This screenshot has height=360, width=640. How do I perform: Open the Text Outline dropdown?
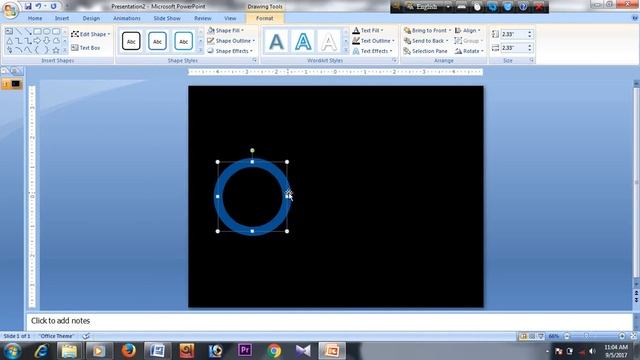(373, 41)
